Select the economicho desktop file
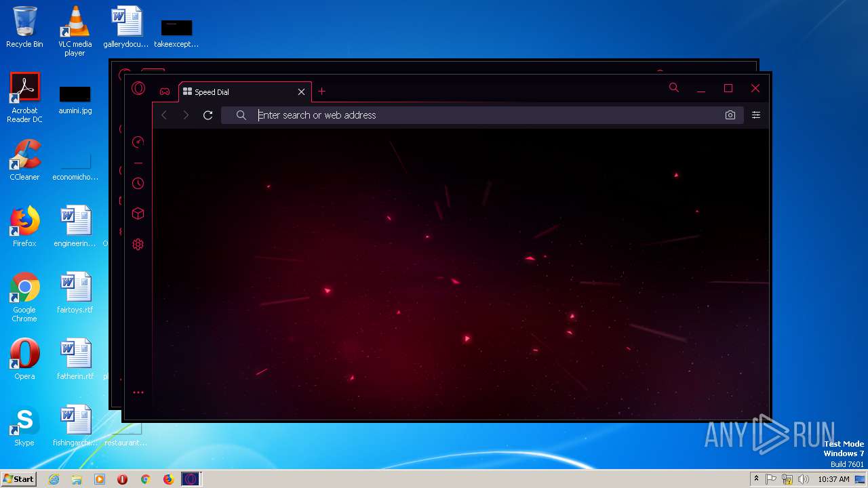 coord(75,165)
